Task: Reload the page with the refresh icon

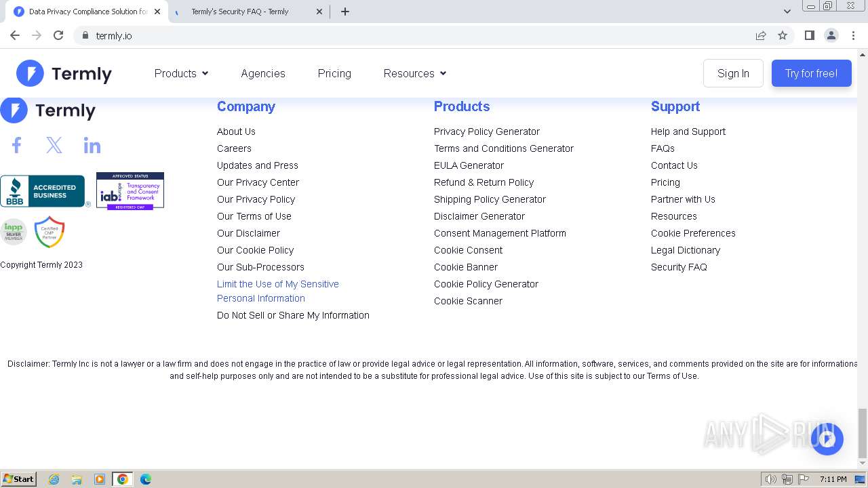Action: click(58, 35)
